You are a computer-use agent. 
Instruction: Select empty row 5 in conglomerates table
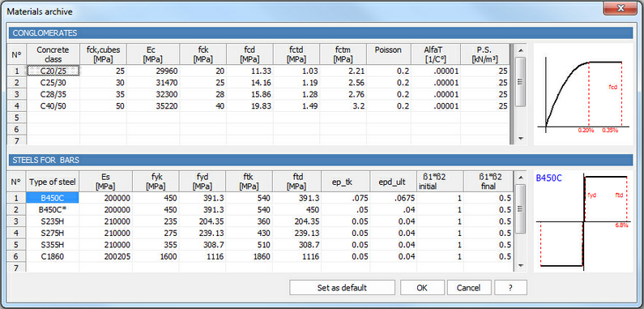click(258, 118)
